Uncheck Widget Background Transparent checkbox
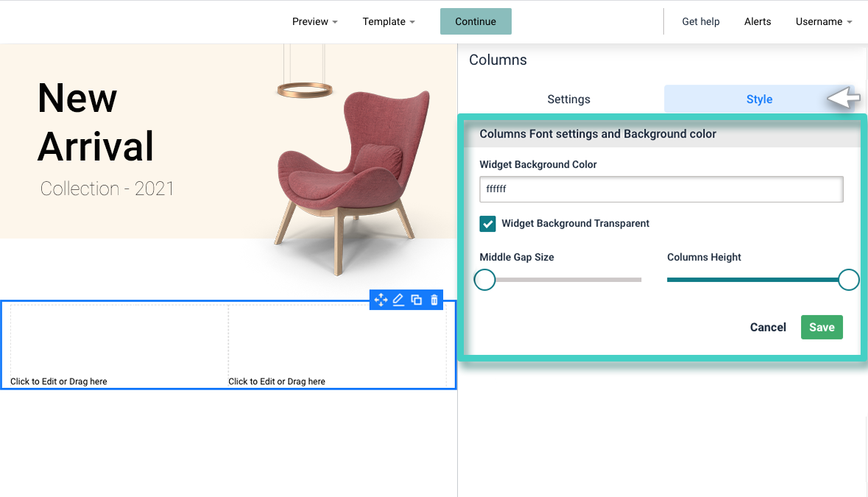868x497 pixels. (487, 224)
